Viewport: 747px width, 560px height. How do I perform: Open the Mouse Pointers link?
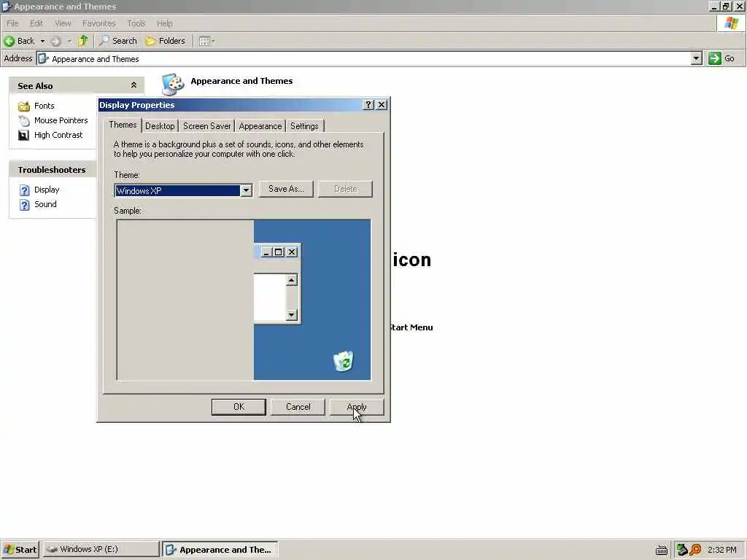[x=61, y=120]
